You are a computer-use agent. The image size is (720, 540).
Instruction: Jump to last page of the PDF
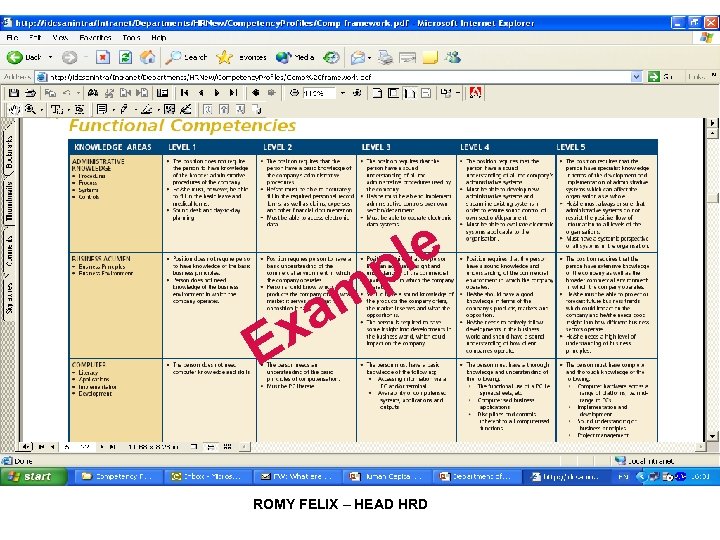(x=233, y=93)
